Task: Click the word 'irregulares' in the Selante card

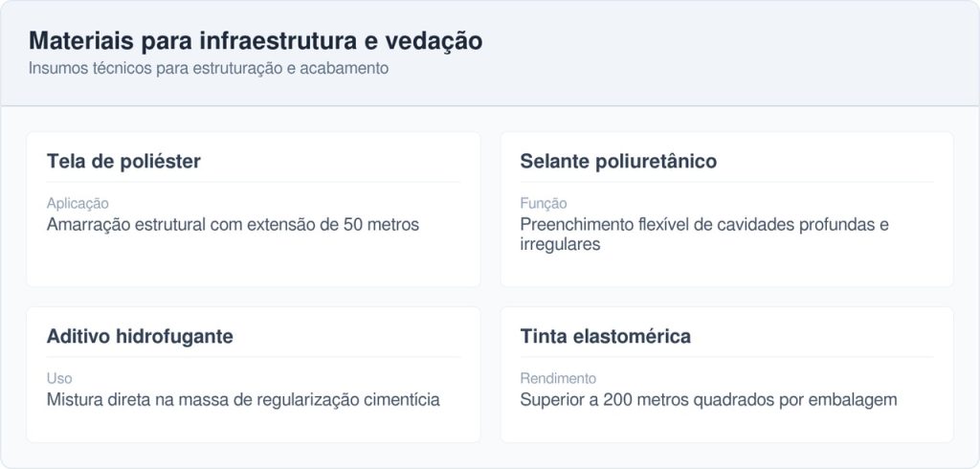Action: coord(560,245)
